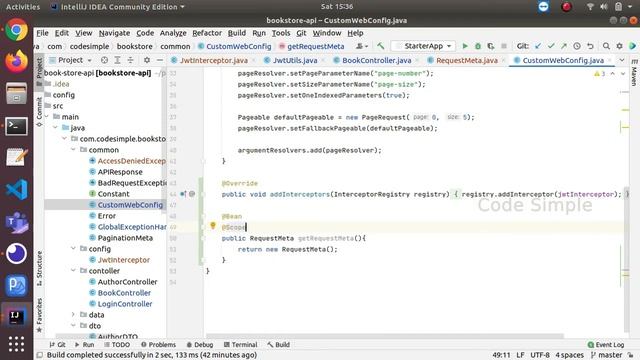Click the Stop run square icon

pos(504,46)
